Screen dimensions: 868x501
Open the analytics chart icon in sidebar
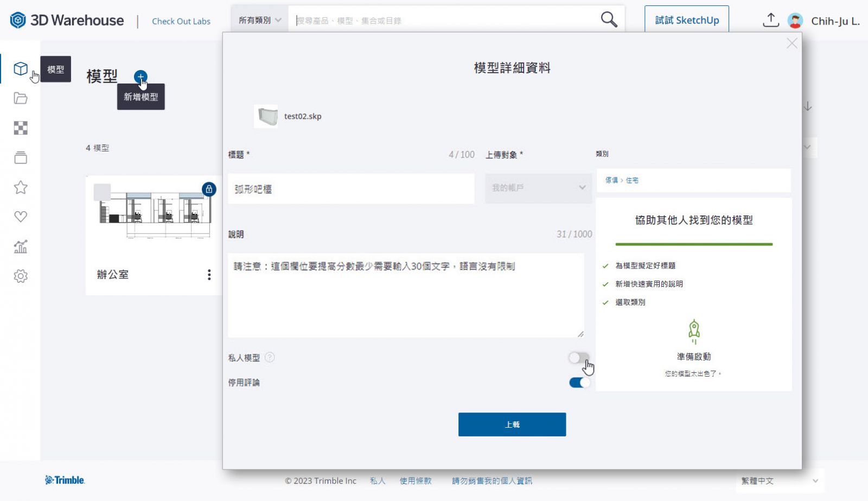[21, 246]
